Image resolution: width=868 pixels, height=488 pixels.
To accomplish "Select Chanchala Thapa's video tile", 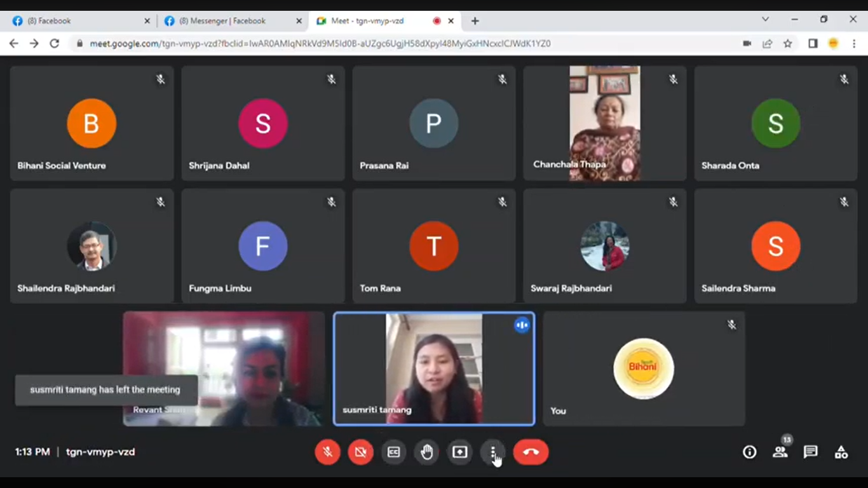I will tap(604, 123).
